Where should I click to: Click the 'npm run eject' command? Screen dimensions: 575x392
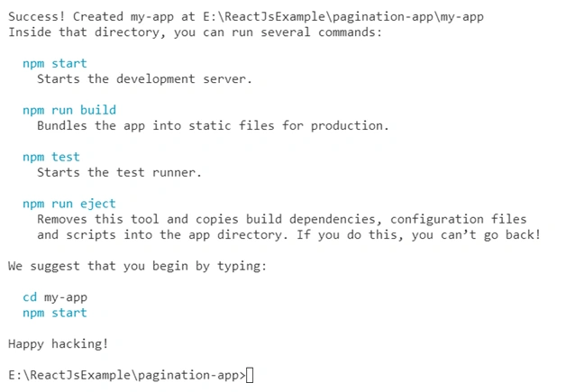point(68,204)
